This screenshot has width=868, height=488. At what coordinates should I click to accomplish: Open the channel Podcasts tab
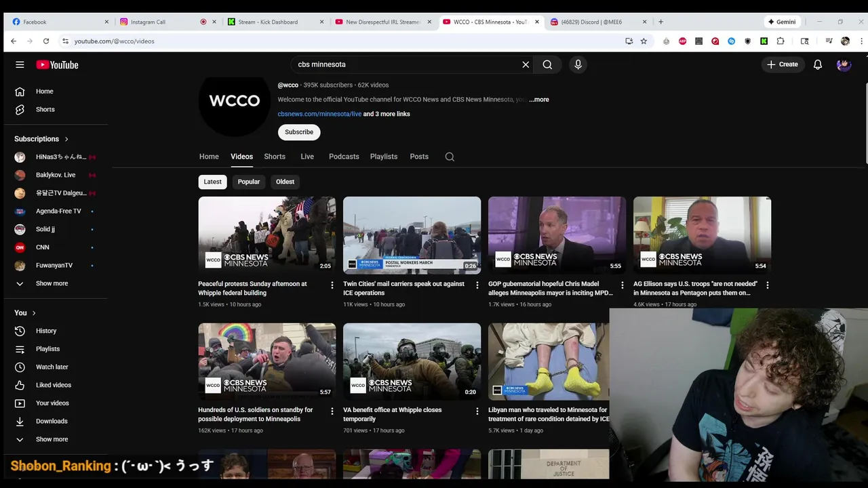[x=344, y=157]
